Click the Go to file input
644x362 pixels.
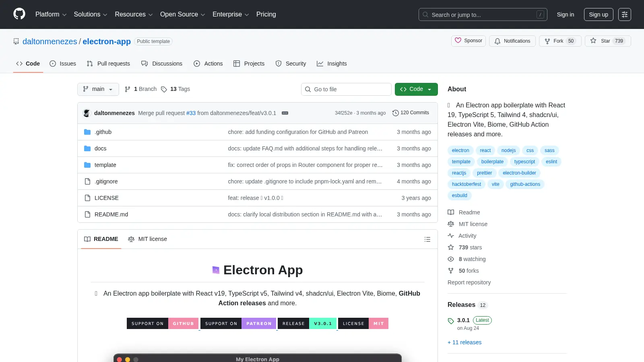coord(346,89)
